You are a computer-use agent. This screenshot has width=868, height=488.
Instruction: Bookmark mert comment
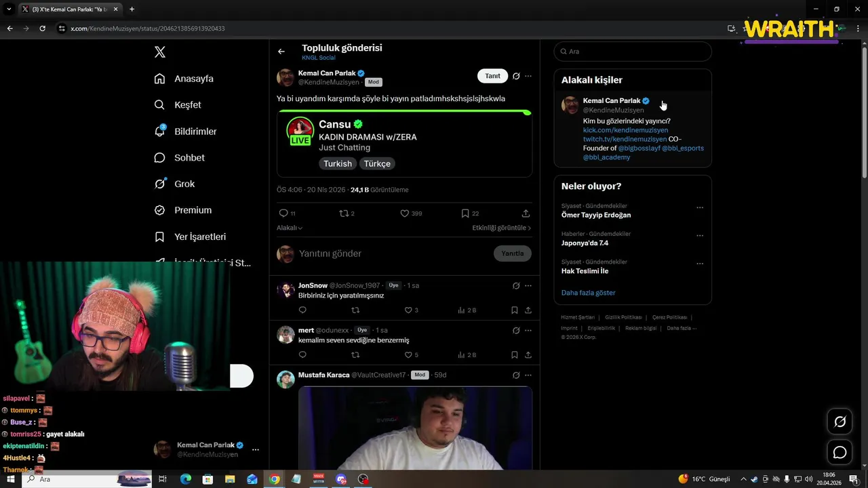515,355
